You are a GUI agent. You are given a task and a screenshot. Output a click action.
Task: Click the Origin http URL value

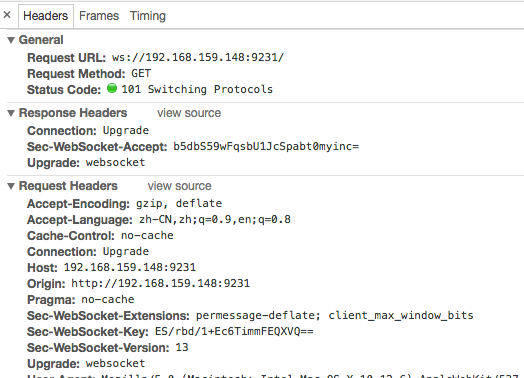click(160, 283)
